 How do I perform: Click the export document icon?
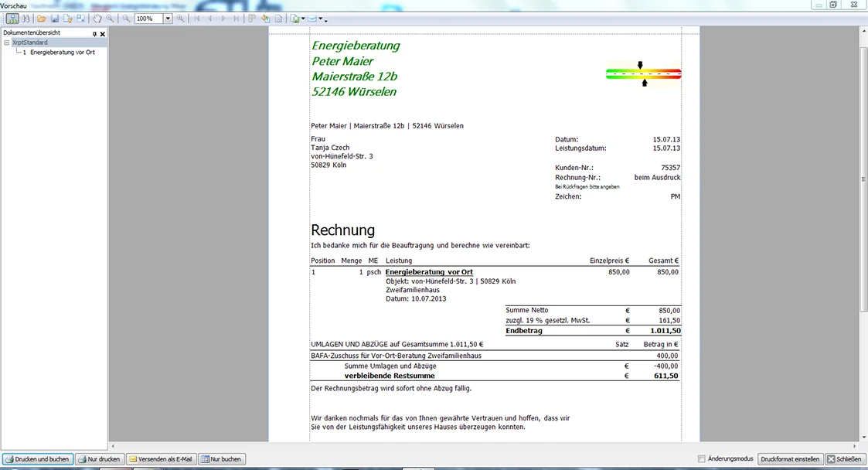295,19
